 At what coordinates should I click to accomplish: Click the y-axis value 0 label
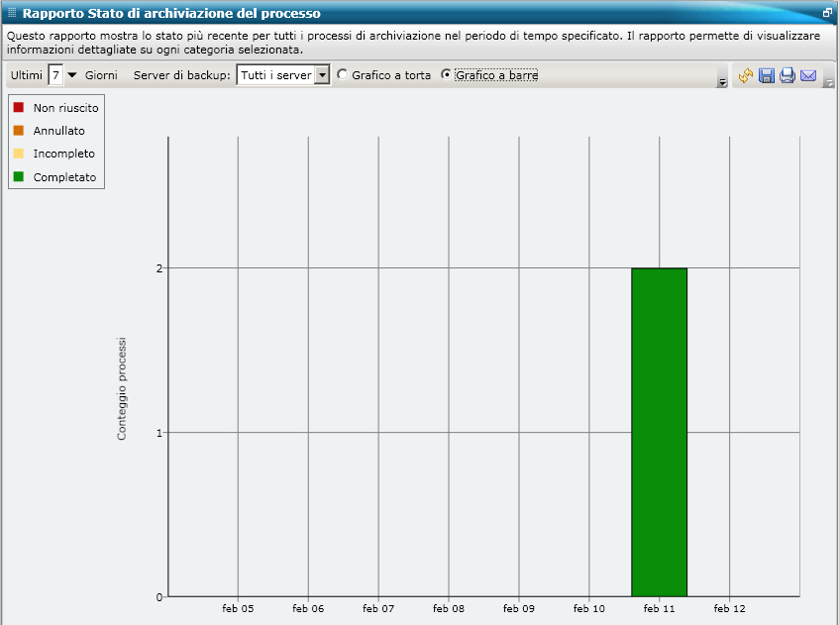[159, 597]
